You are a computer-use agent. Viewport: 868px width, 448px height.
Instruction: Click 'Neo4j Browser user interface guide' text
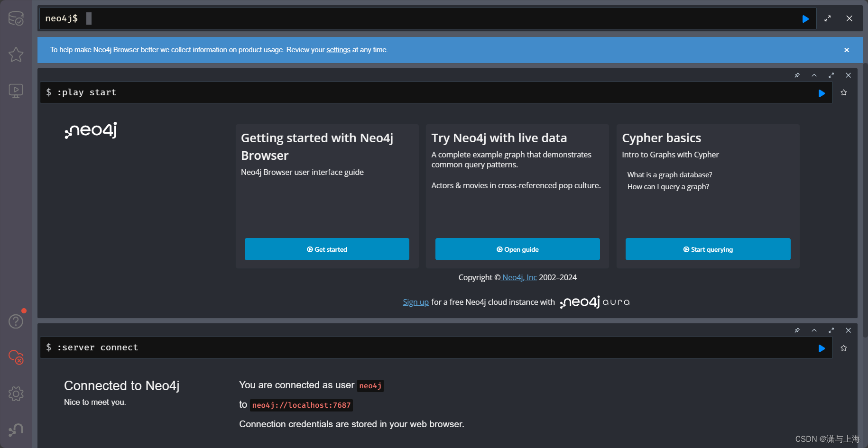[x=302, y=172]
